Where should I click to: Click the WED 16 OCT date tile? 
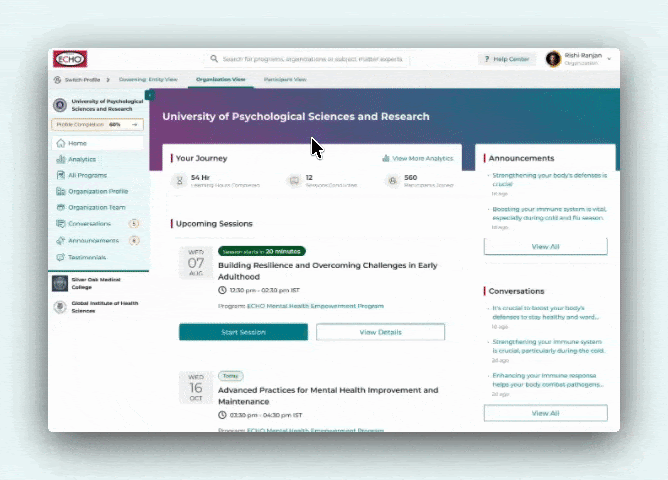pos(196,387)
